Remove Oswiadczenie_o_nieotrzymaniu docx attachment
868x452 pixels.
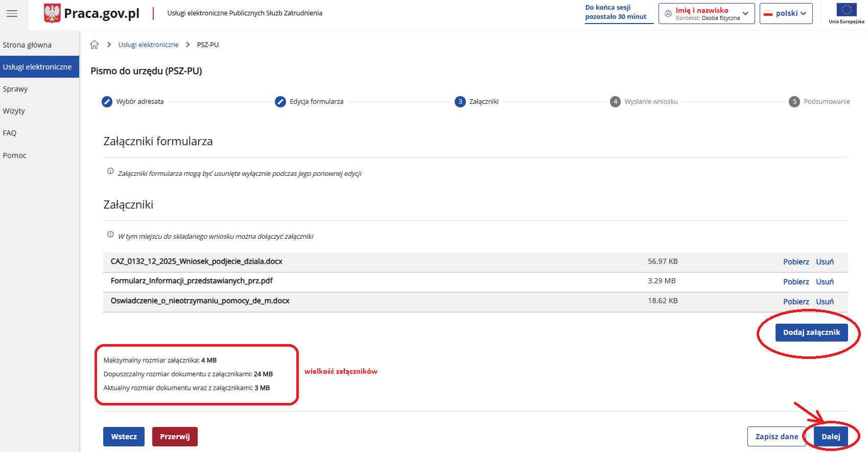pyautogui.click(x=825, y=302)
